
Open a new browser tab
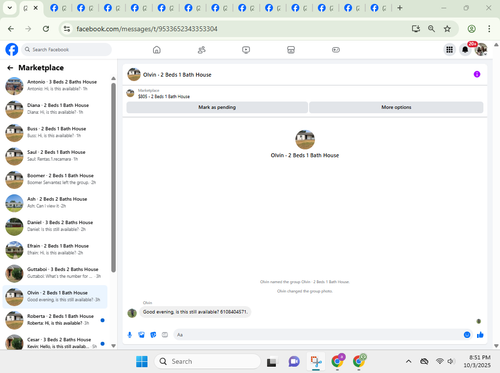[x=400, y=8]
